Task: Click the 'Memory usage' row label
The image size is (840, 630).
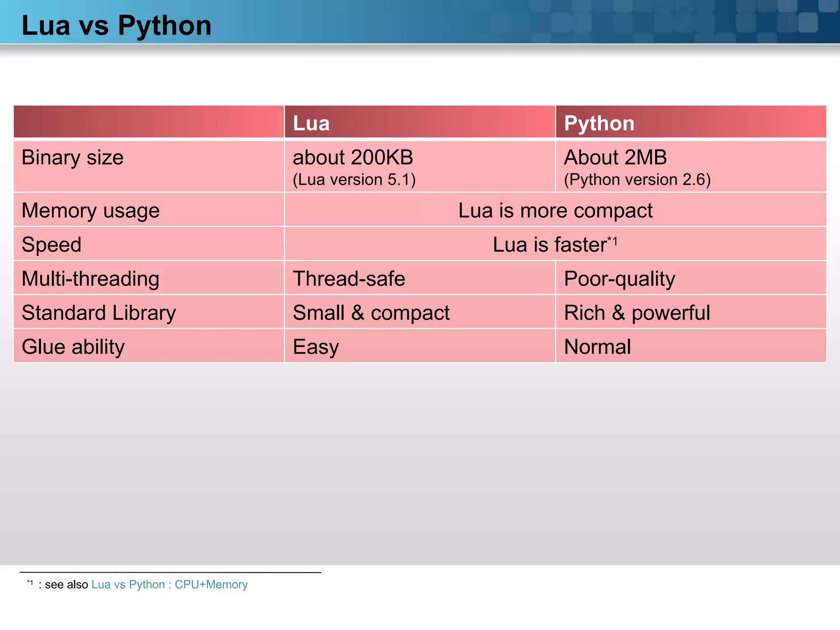Action: coord(91,211)
